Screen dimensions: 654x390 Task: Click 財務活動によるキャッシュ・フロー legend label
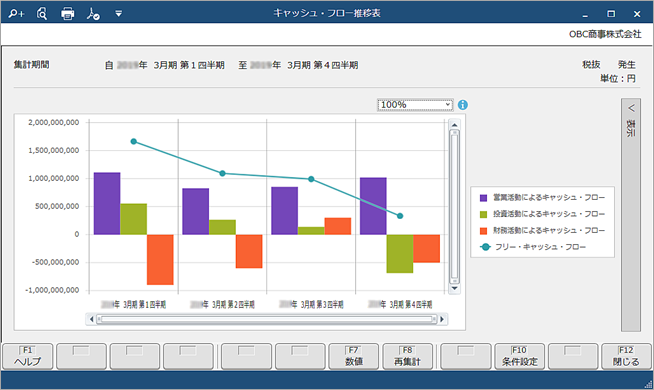[x=549, y=230]
